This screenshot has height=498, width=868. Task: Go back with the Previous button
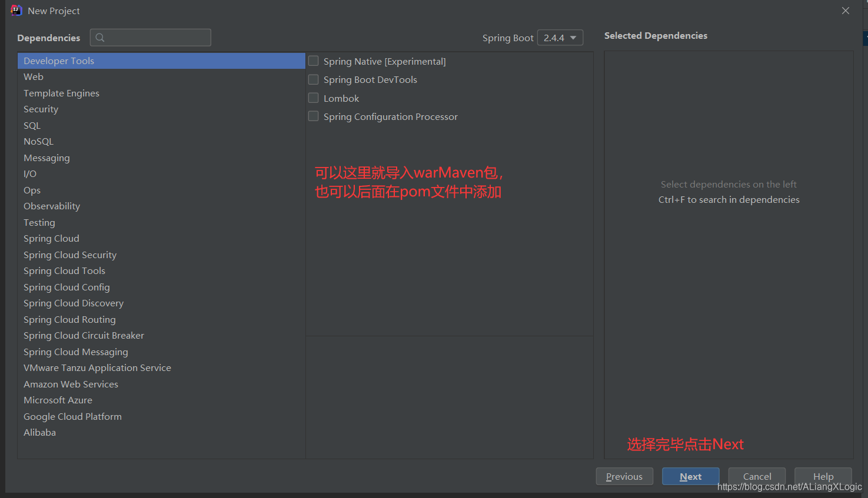click(x=624, y=476)
